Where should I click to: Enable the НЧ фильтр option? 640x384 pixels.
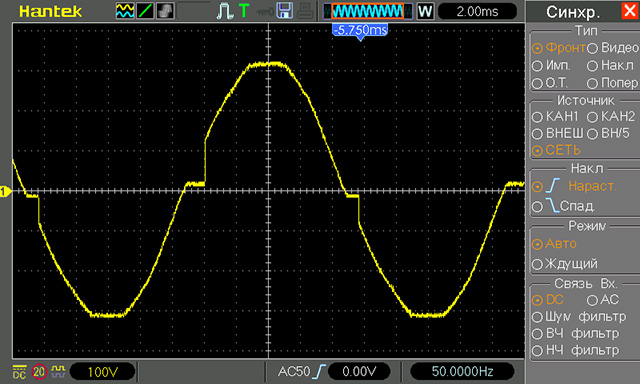click(576, 350)
